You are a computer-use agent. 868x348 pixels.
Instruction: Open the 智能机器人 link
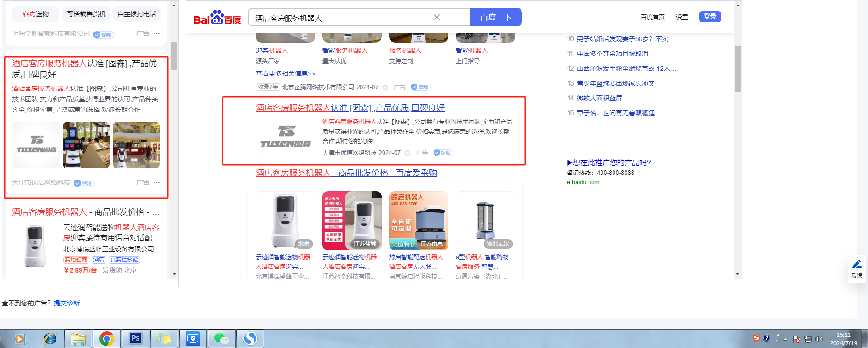point(472,50)
